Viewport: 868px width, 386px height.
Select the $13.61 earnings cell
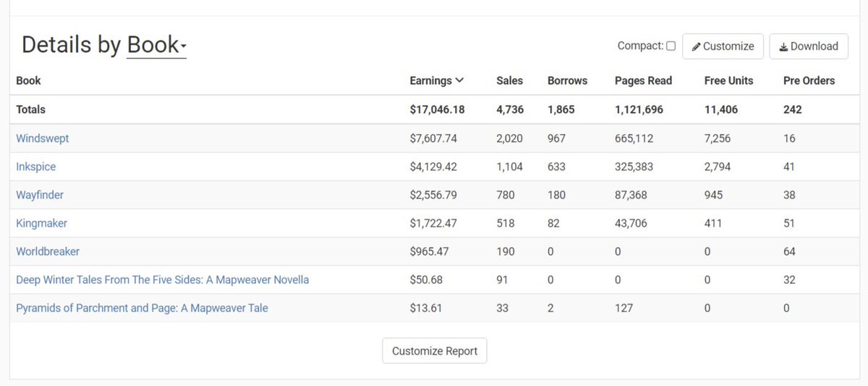[x=425, y=308]
